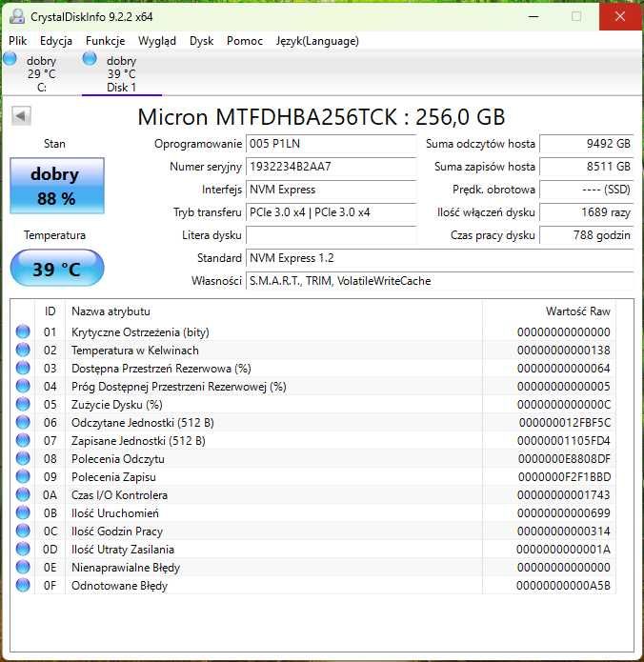Click the Tryb transferu PCIe 3.0 x4 field
This screenshot has height=662, width=644.
coord(331,212)
